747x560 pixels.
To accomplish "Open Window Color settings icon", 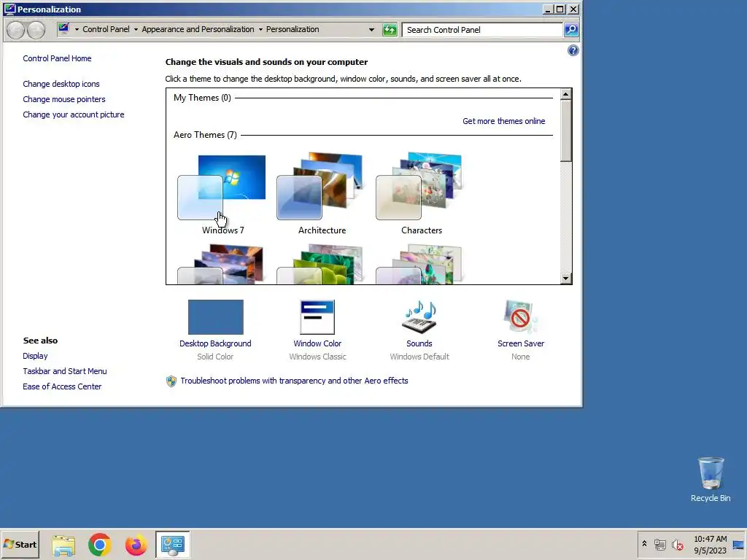I will point(317,317).
